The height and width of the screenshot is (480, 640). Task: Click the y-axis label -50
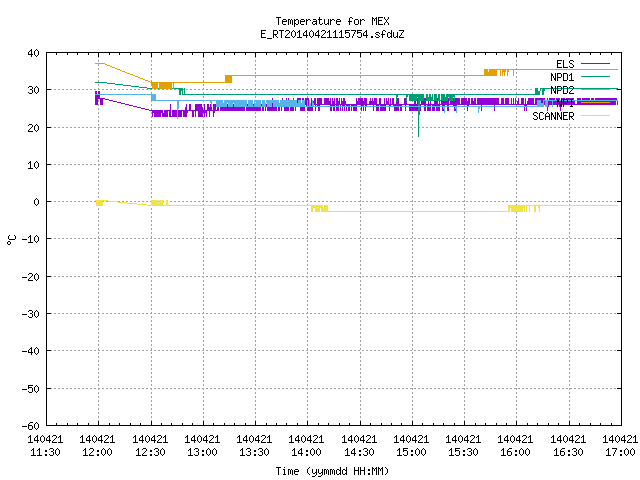click(30, 389)
